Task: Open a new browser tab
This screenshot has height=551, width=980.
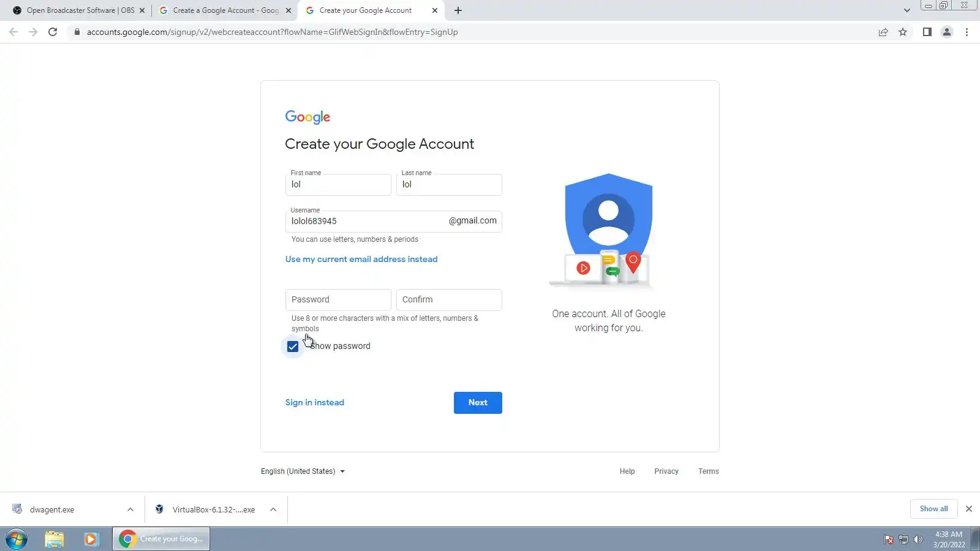Action: click(458, 10)
